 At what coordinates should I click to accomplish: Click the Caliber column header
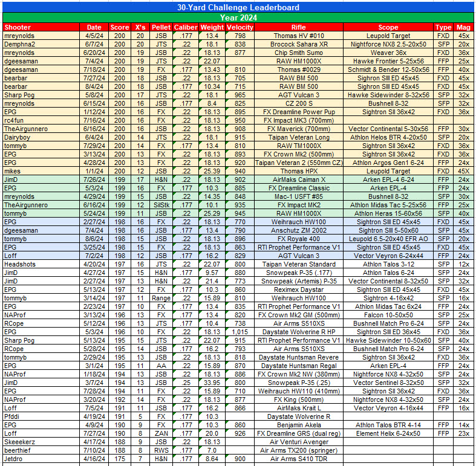pyautogui.click(x=186, y=27)
